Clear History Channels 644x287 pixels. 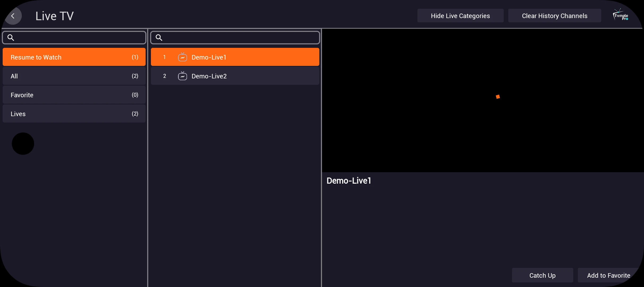554,16
